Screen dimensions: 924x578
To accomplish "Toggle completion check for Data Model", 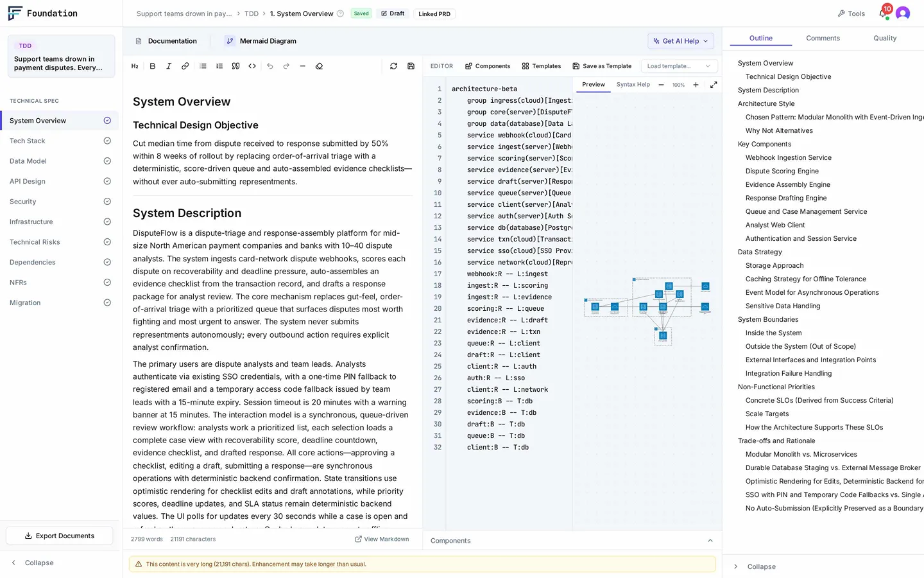I will (x=107, y=161).
